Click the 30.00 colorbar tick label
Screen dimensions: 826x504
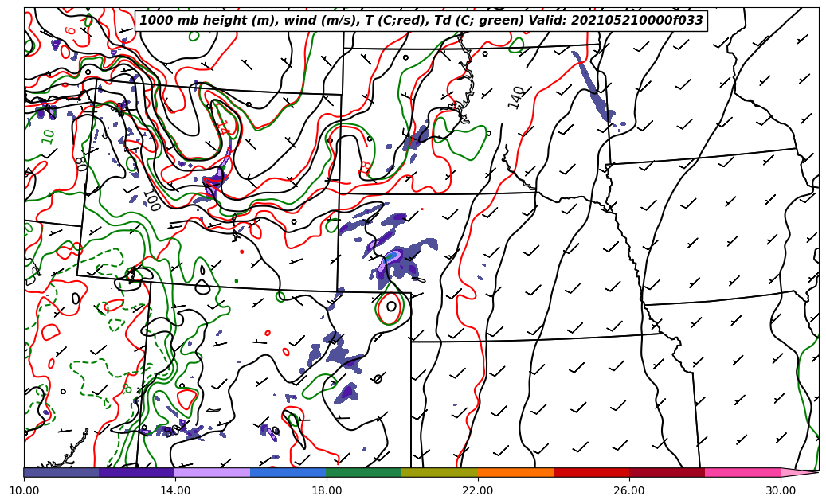coord(781,490)
